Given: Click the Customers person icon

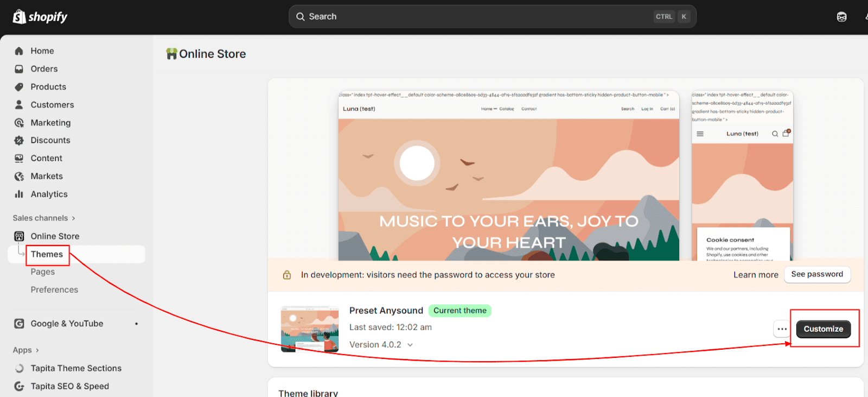Looking at the screenshot, I should 19,105.
